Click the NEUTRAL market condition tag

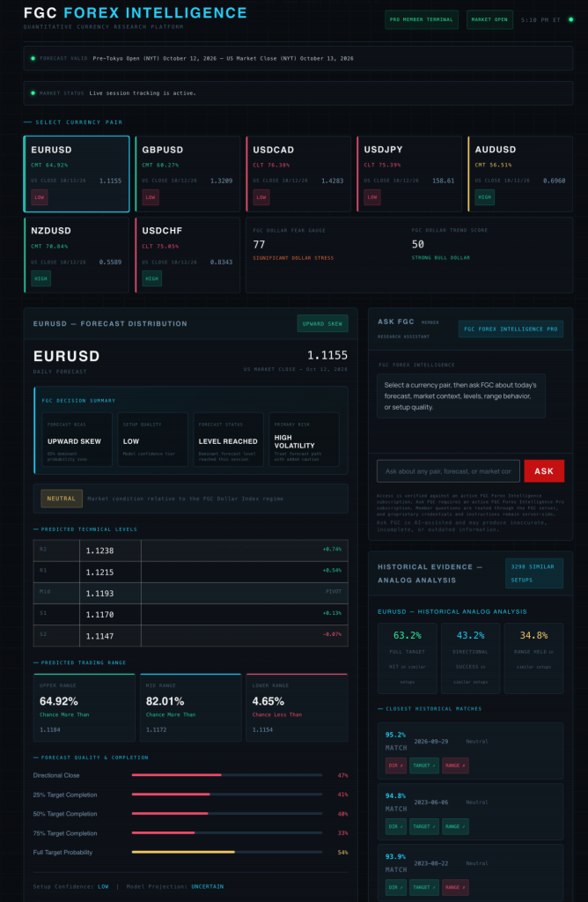coord(62,499)
